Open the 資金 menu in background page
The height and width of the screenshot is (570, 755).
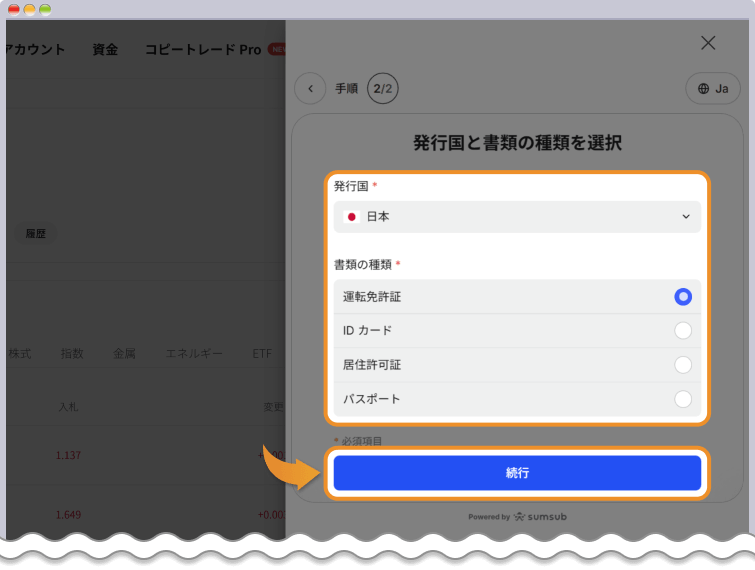pyautogui.click(x=105, y=50)
